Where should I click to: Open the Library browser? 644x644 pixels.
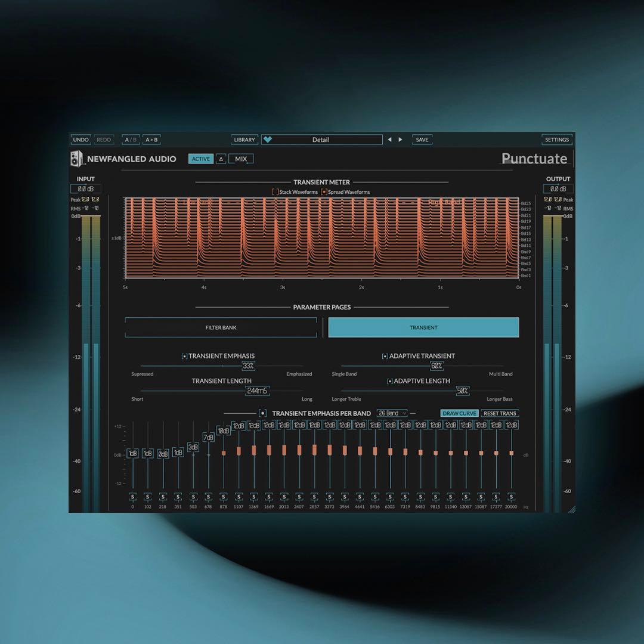pos(244,139)
